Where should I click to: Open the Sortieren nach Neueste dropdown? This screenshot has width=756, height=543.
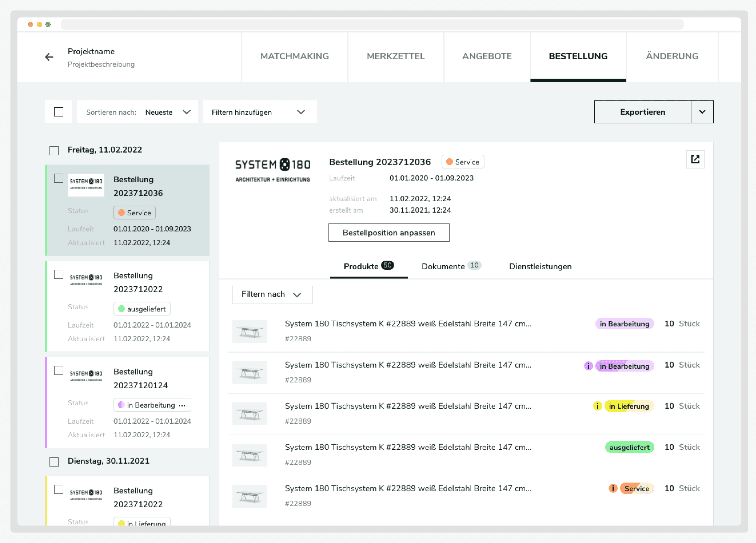pyautogui.click(x=137, y=112)
